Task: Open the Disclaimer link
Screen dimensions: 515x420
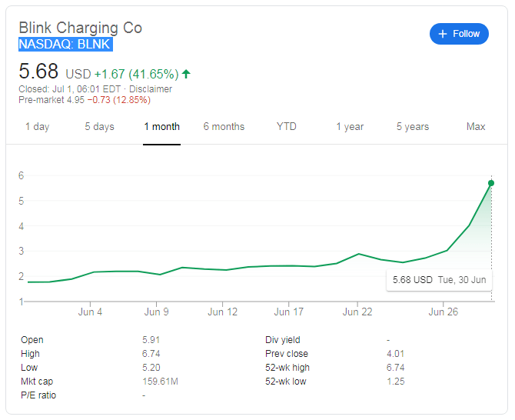Action: tap(151, 89)
